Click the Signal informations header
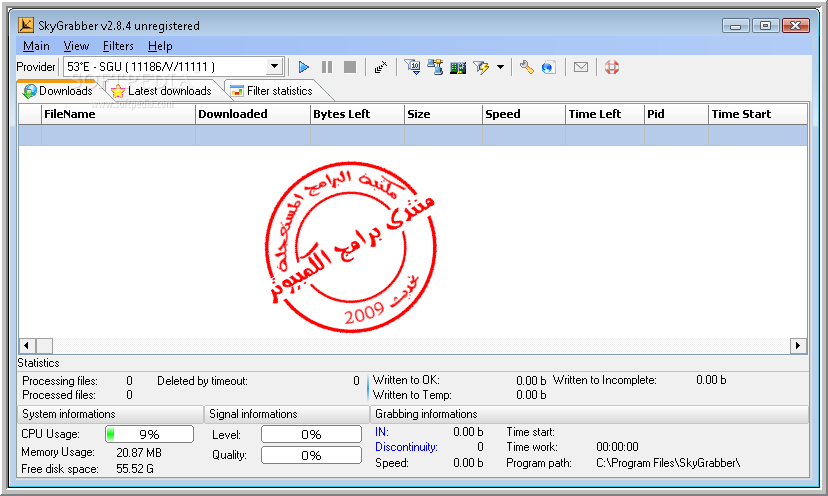Screen dimensions: 828x496 pos(287,414)
